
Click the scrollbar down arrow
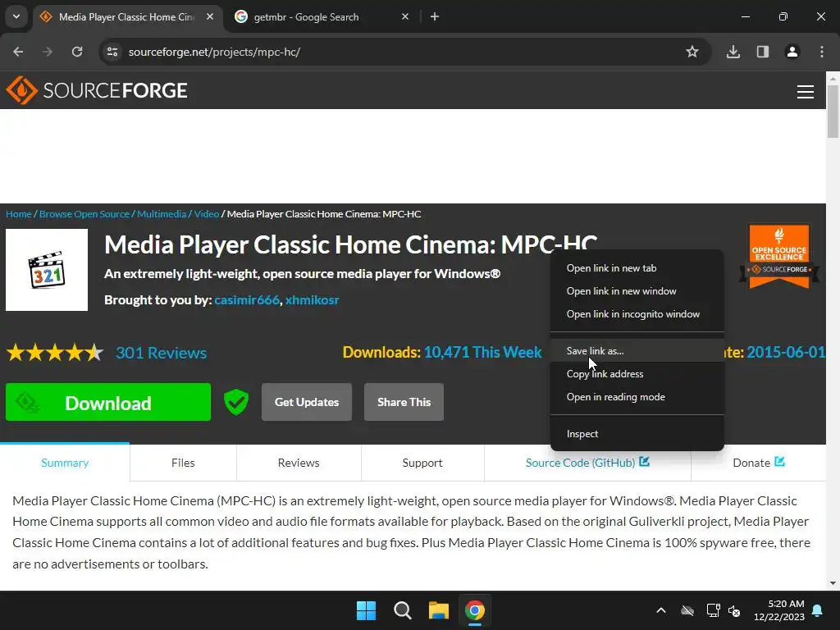coord(833,583)
